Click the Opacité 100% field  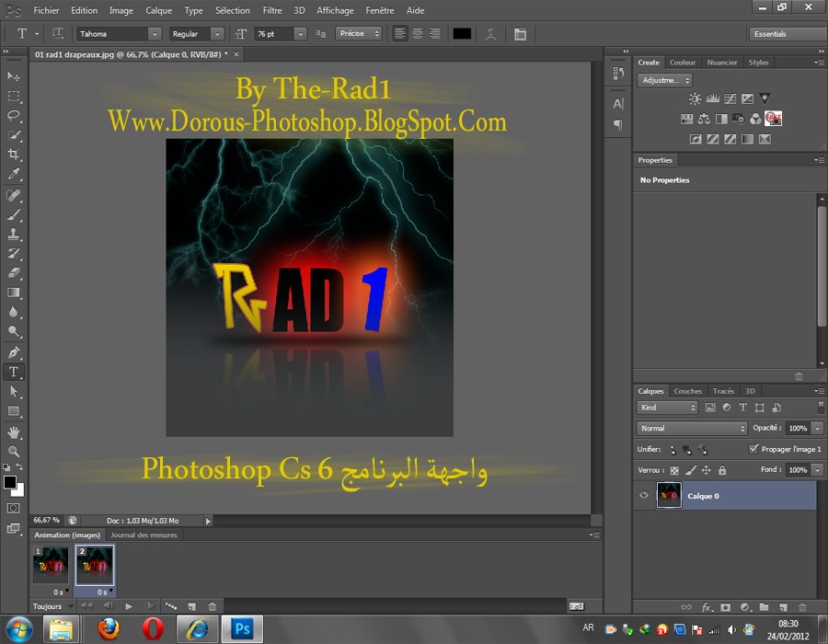tap(799, 428)
